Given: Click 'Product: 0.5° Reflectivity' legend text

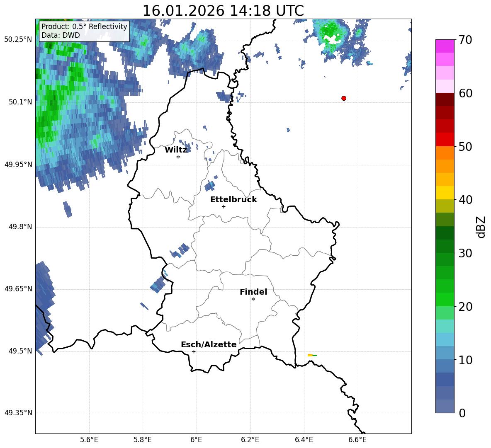Looking at the screenshot, I should point(84,26).
